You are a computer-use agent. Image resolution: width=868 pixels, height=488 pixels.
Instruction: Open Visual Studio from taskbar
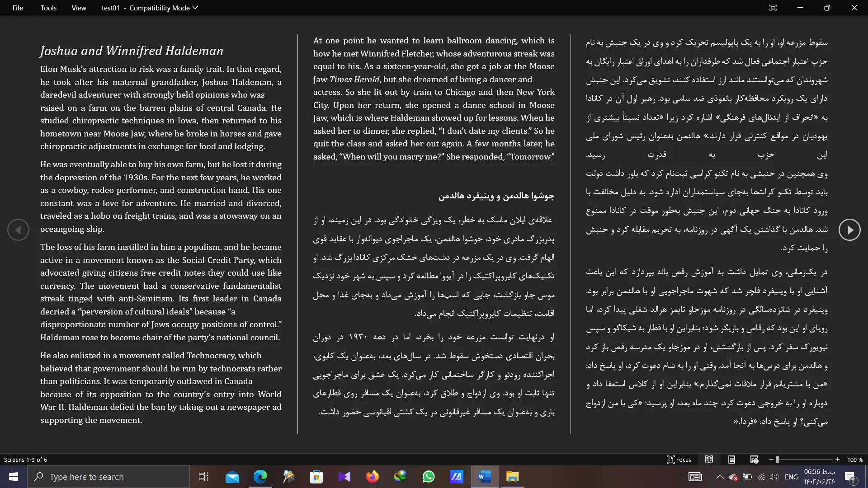click(x=344, y=477)
